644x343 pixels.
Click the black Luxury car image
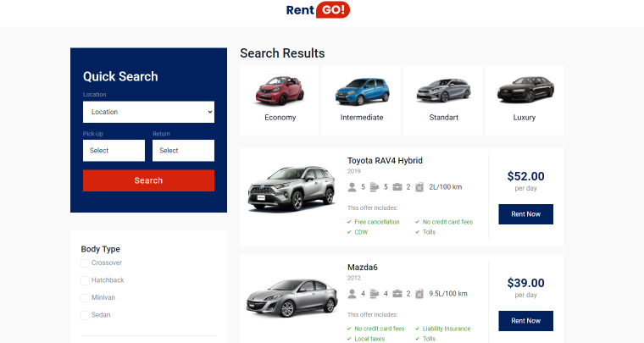point(525,89)
